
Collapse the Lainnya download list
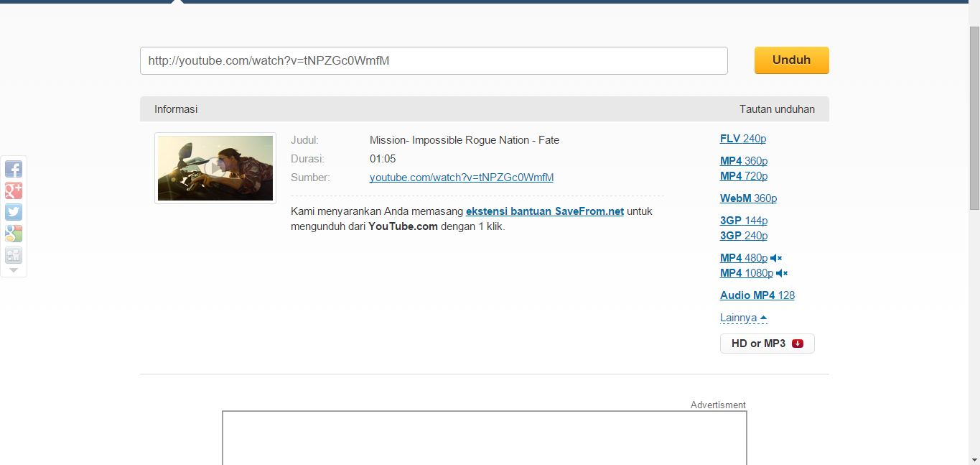point(744,318)
